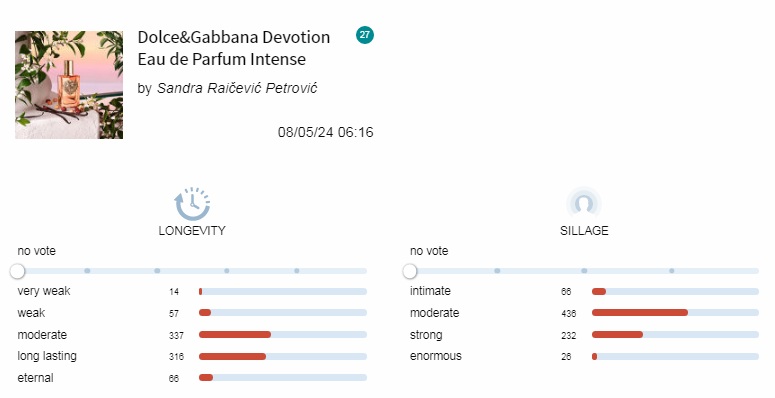775x398 pixels.
Task: Click the sillage aura icon
Action: [x=584, y=203]
